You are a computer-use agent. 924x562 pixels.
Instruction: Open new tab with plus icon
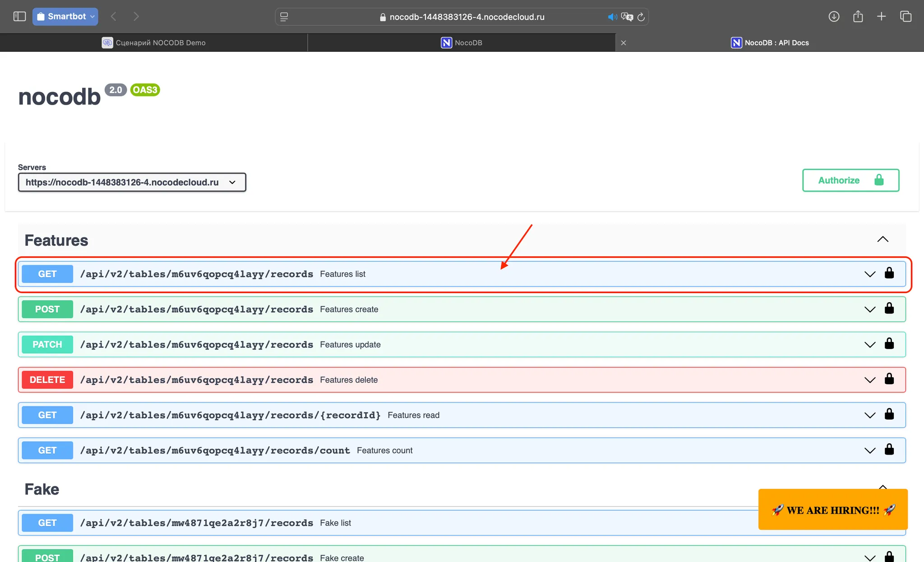coord(881,17)
